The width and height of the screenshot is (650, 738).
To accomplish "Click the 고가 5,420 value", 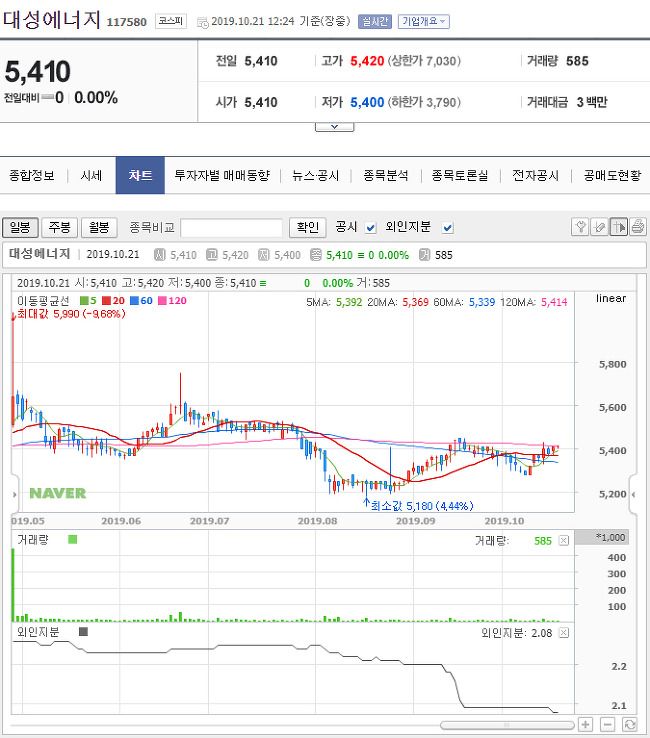I will [367, 61].
